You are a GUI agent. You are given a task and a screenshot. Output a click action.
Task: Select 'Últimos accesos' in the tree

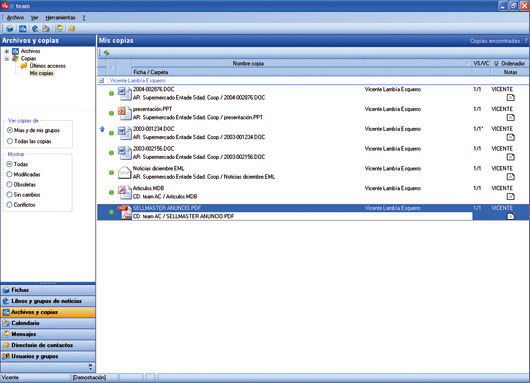click(47, 66)
